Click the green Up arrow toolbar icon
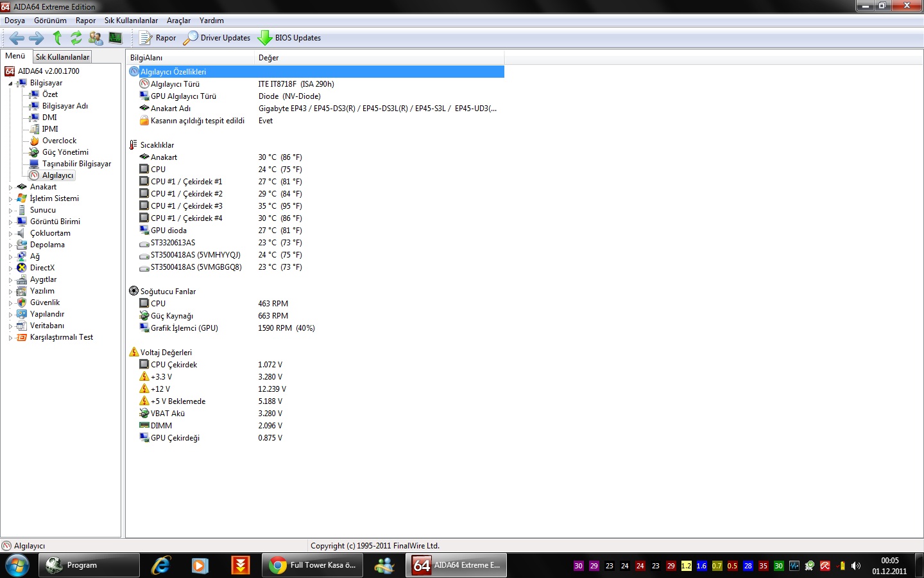This screenshot has width=924, height=578. pos(57,38)
